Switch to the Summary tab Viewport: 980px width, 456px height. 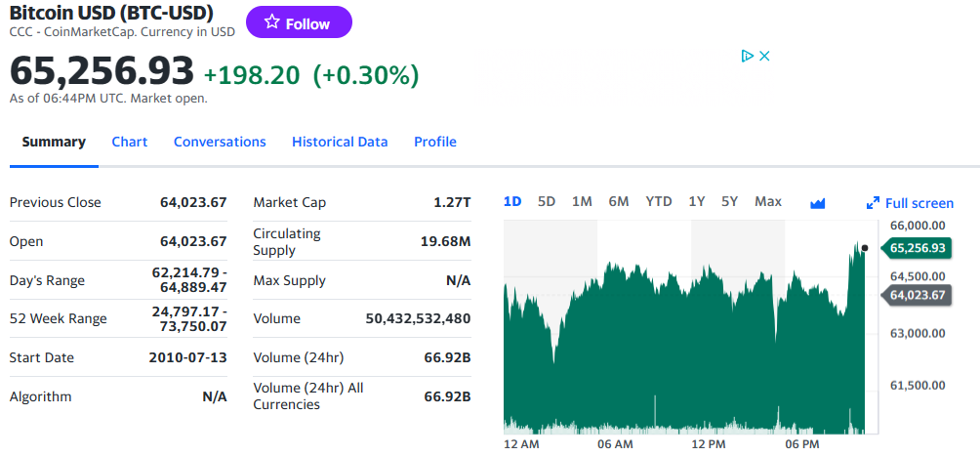tap(54, 142)
